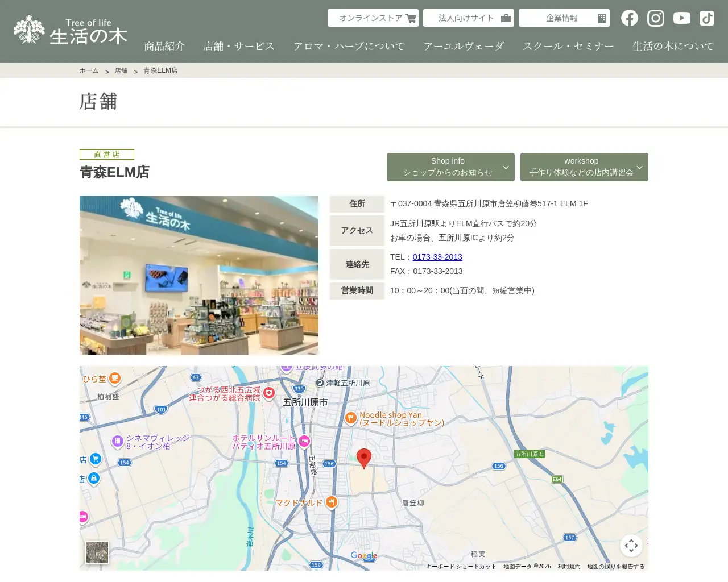Open the 商品紹介 navigation menu

coord(164,46)
